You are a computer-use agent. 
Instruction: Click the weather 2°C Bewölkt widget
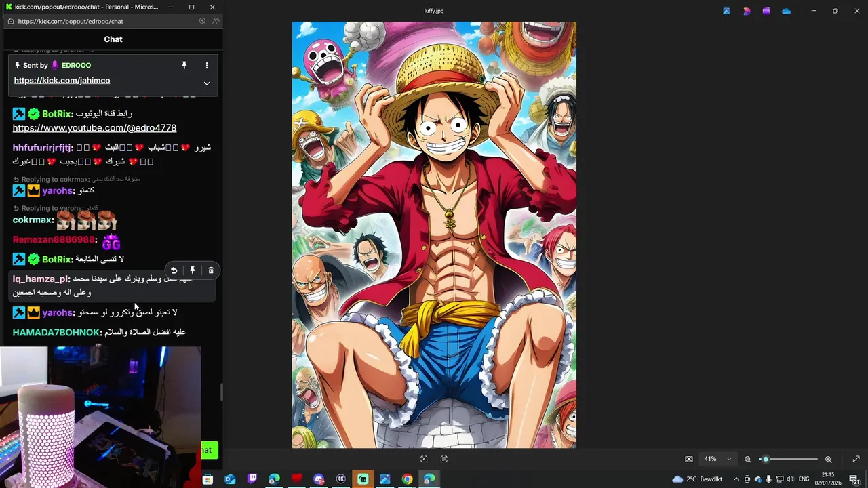[x=697, y=479]
